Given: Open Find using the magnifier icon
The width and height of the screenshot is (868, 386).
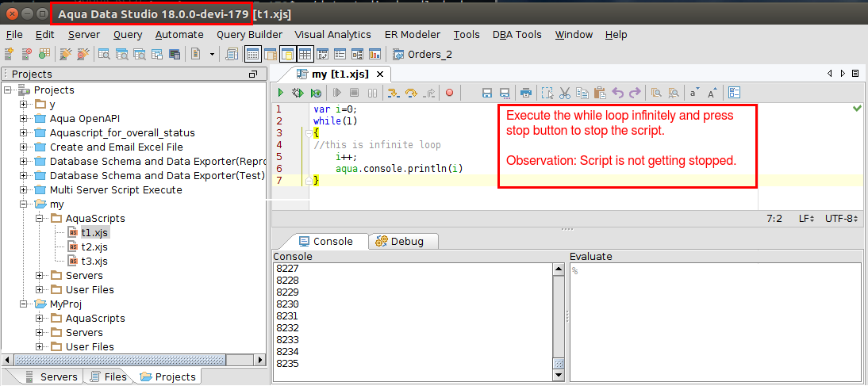Looking at the screenshot, I should [x=656, y=93].
